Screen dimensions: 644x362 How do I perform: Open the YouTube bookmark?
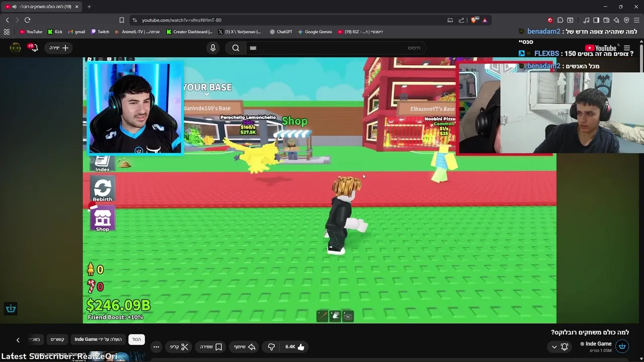[x=31, y=32]
